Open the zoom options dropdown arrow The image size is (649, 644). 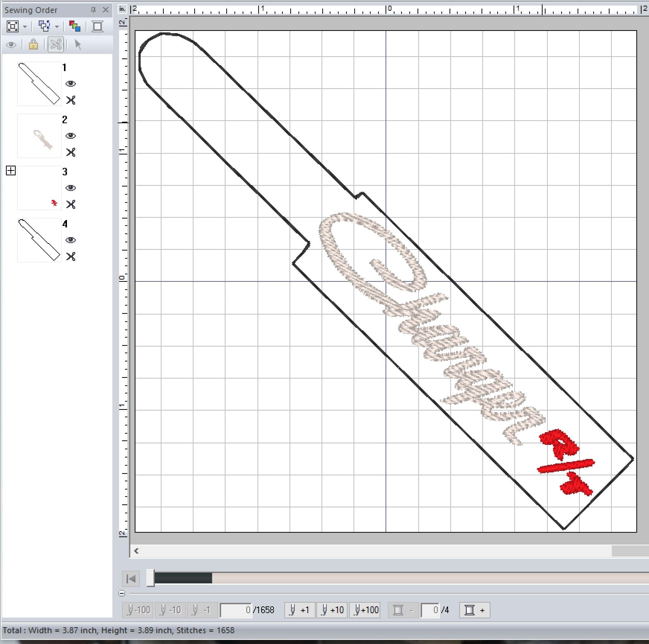(x=25, y=27)
